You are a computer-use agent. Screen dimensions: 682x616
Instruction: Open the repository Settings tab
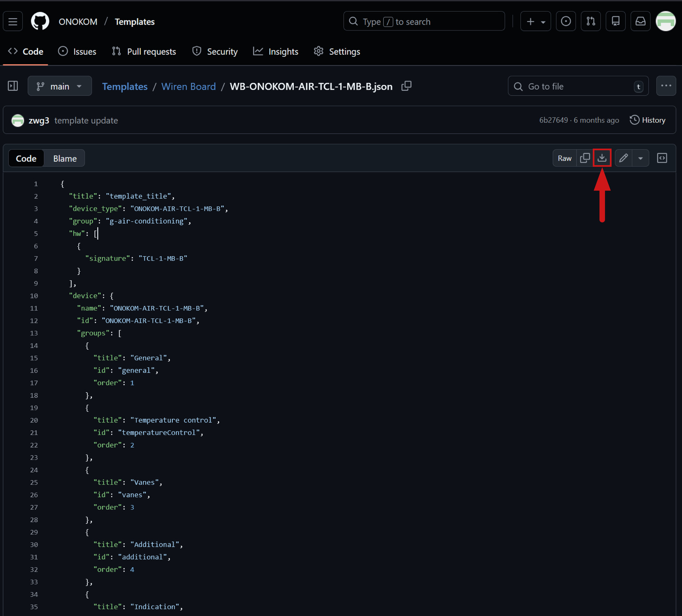tap(337, 51)
